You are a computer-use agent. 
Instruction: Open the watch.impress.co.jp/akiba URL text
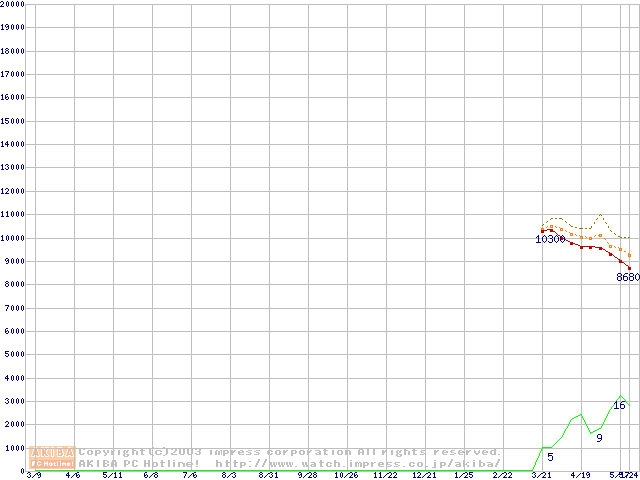tap(359, 463)
